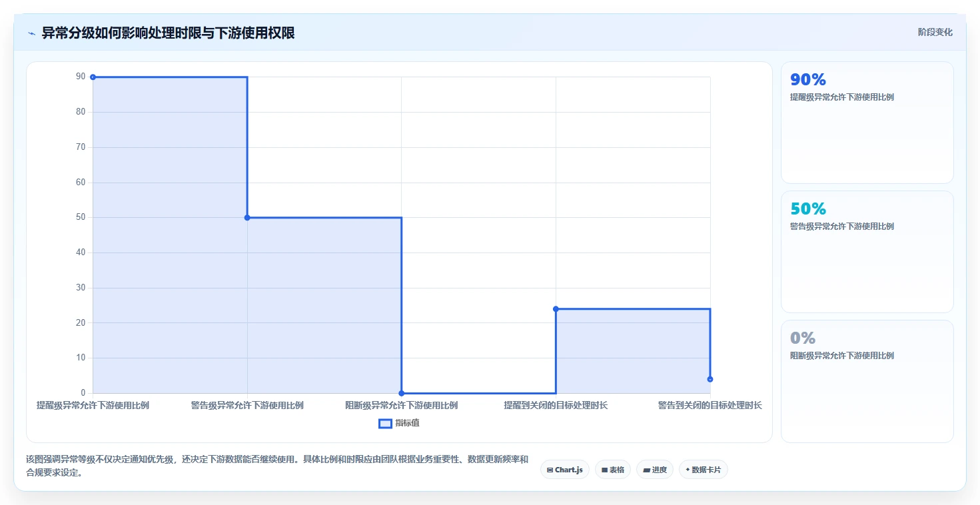
Task: Click x-axis label 提醒到关闭的目标处理时长
Action: (556, 405)
